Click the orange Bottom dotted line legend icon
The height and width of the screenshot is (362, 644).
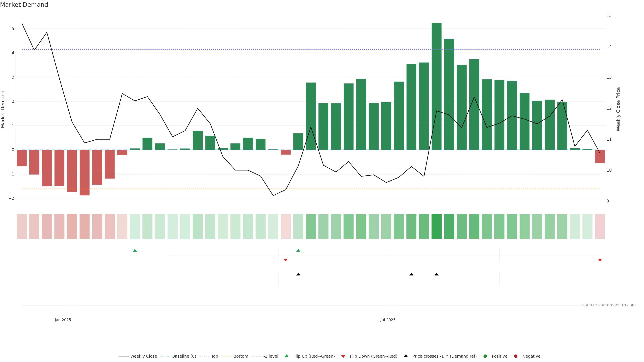coord(226,356)
